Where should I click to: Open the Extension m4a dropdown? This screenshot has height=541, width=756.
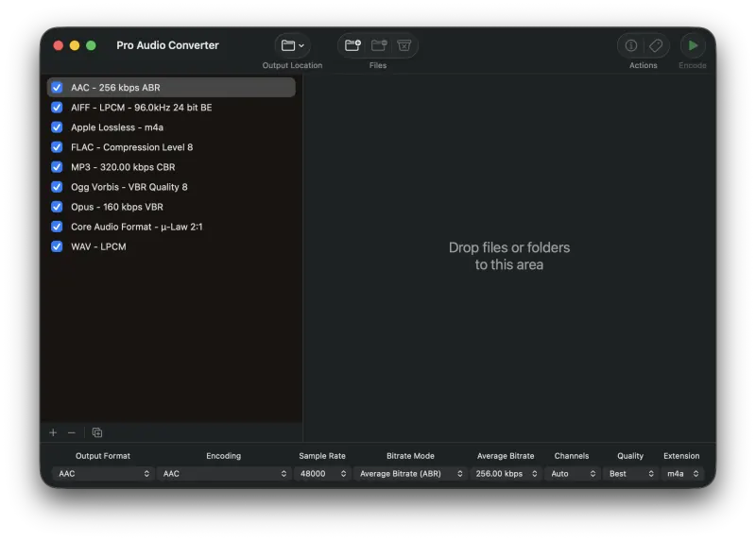click(x=681, y=474)
